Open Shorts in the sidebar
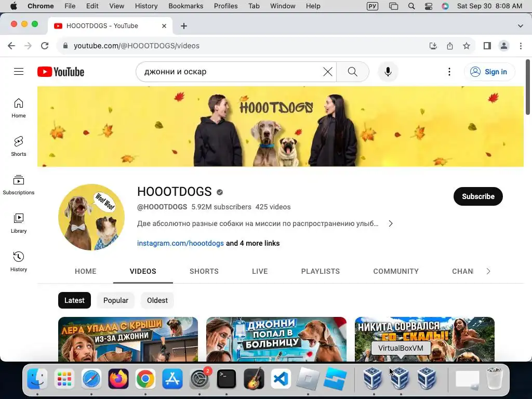 (19, 146)
